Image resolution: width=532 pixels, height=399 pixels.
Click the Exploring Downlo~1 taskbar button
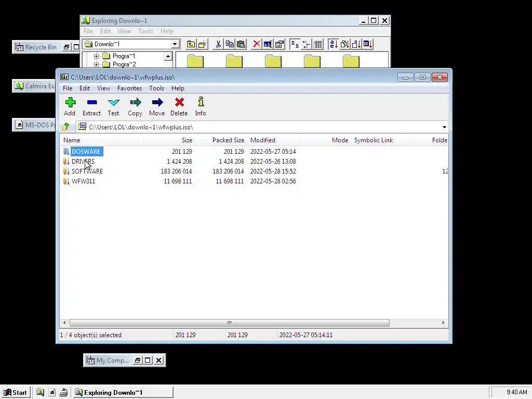123,393
